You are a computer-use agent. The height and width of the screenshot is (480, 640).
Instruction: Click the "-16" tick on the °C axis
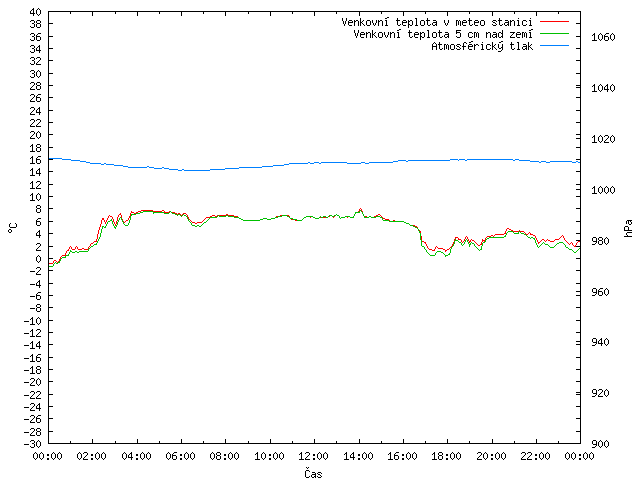tap(33, 358)
